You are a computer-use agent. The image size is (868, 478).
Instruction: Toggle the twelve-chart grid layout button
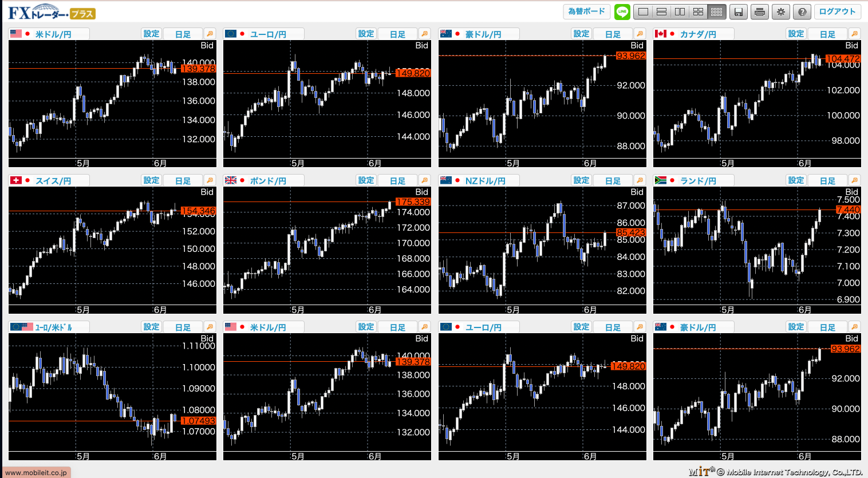tap(716, 11)
